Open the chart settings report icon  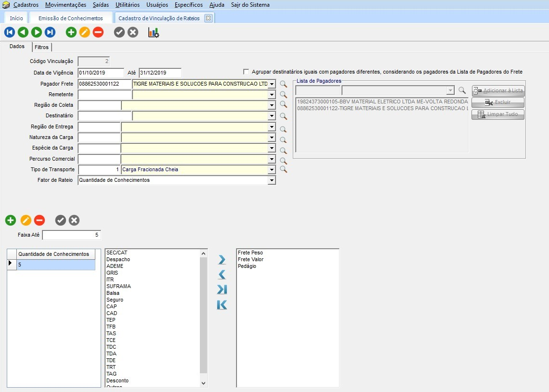(154, 32)
